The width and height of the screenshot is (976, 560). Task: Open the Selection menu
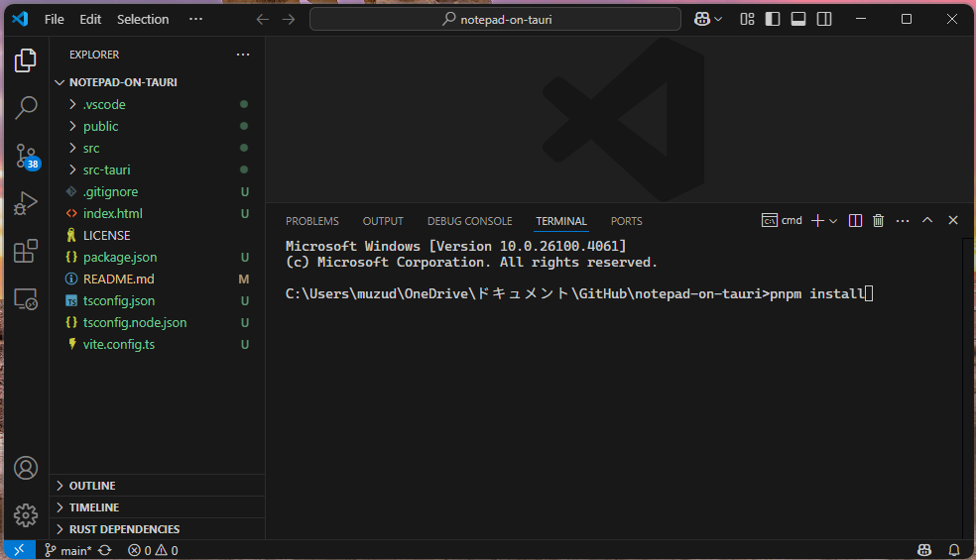point(143,19)
